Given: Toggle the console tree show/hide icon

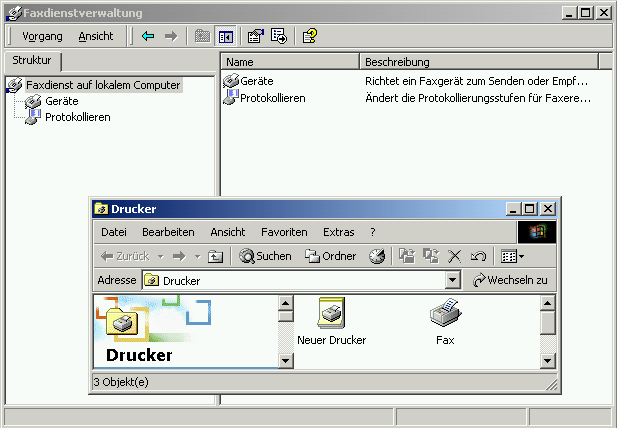Looking at the screenshot, I should click(x=225, y=37).
